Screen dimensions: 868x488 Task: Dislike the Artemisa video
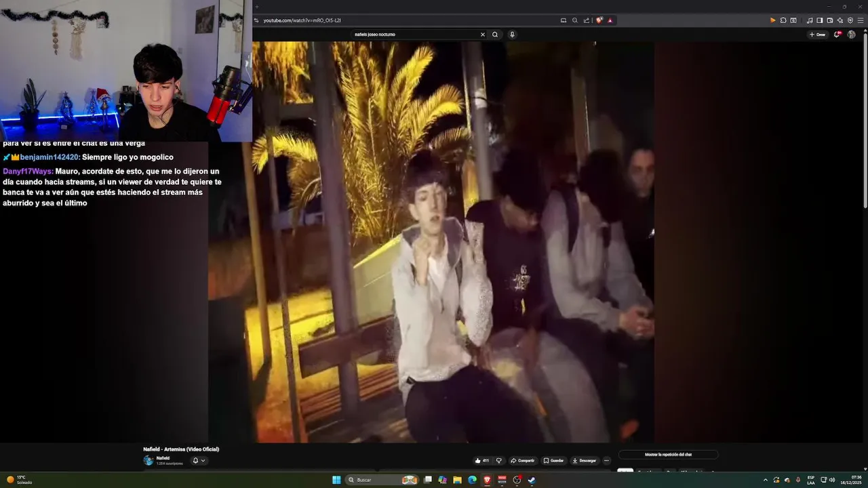coord(498,460)
